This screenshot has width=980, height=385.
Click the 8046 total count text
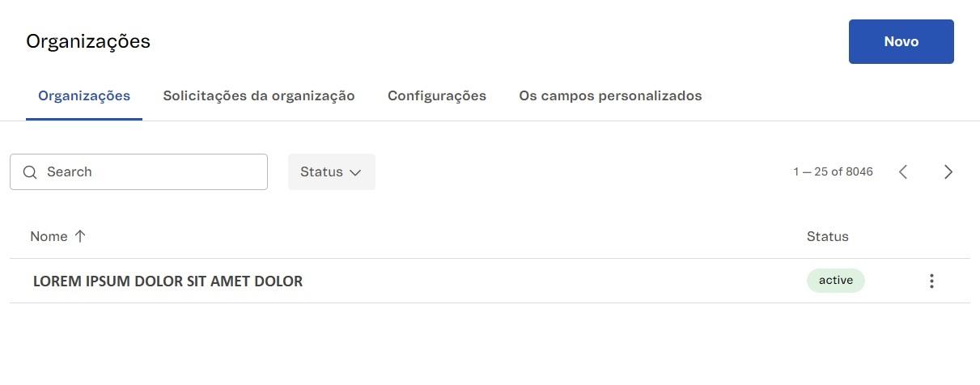(x=859, y=171)
